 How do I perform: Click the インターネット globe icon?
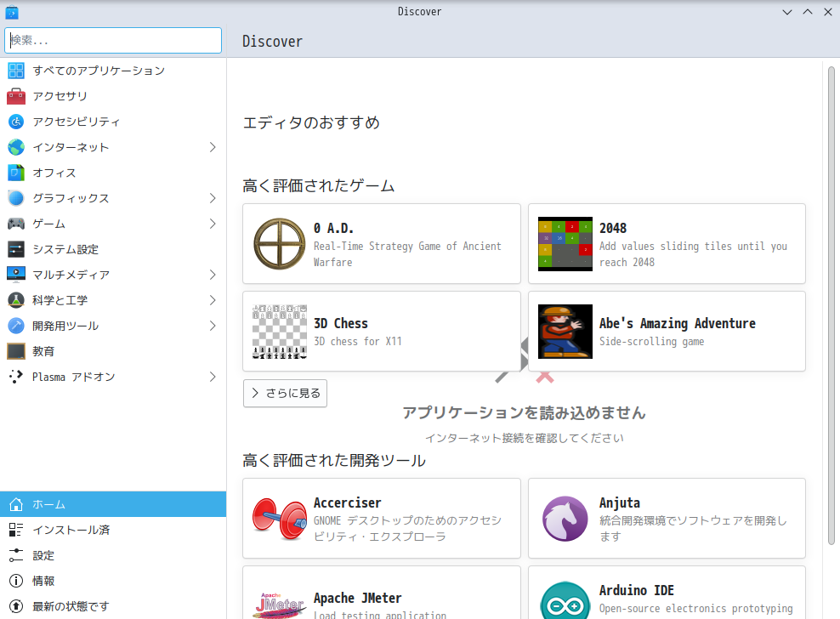click(16, 147)
